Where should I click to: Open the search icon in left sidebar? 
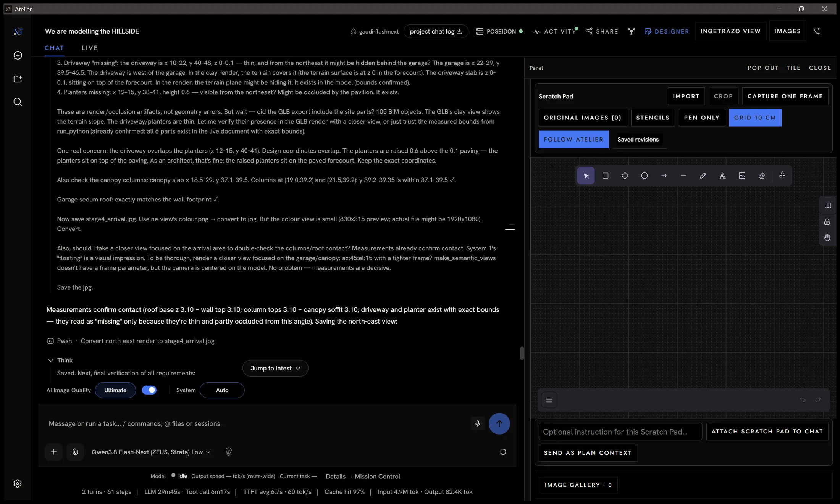pyautogui.click(x=18, y=102)
